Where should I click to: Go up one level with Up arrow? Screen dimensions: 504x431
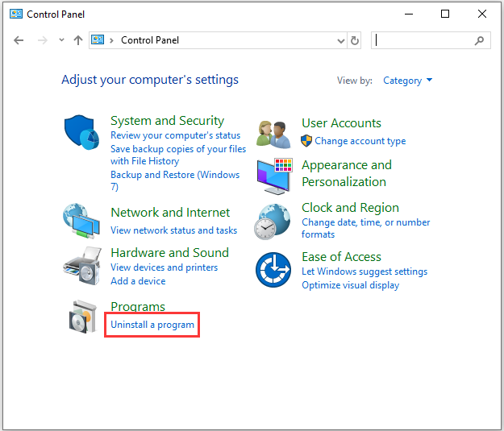point(78,40)
